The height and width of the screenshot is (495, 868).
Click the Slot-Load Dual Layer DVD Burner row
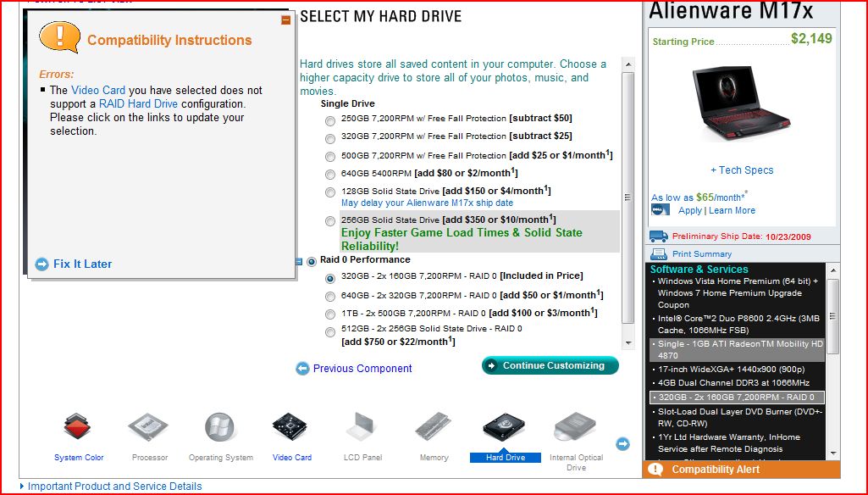click(736, 417)
